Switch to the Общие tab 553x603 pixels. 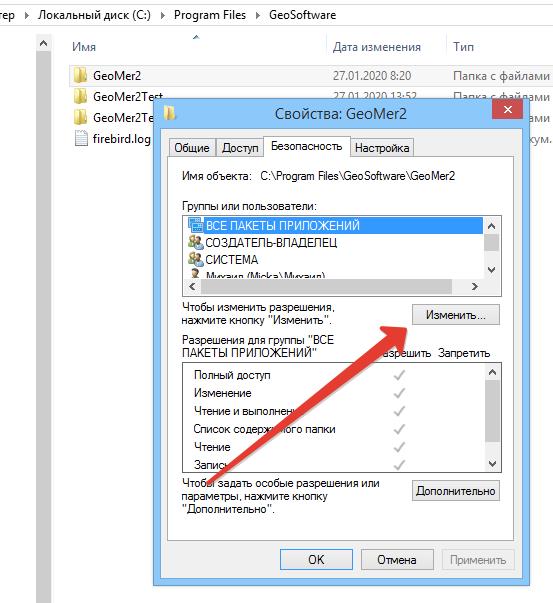(192, 148)
